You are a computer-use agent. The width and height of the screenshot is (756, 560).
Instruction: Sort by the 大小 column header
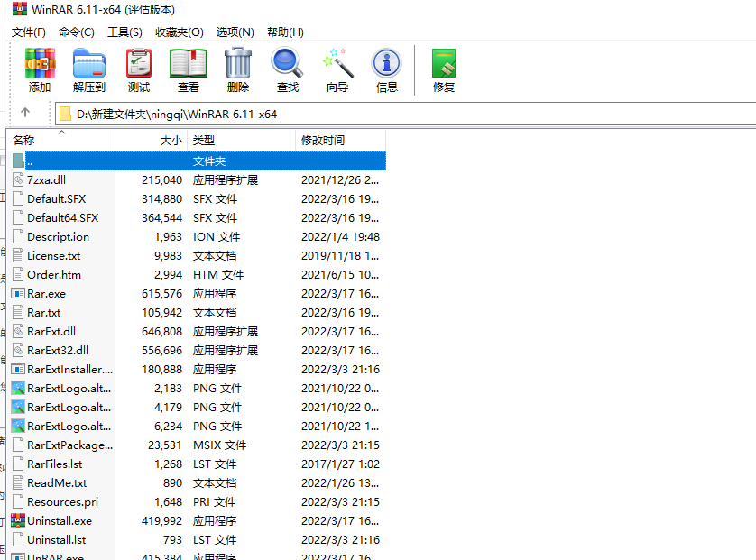point(151,141)
